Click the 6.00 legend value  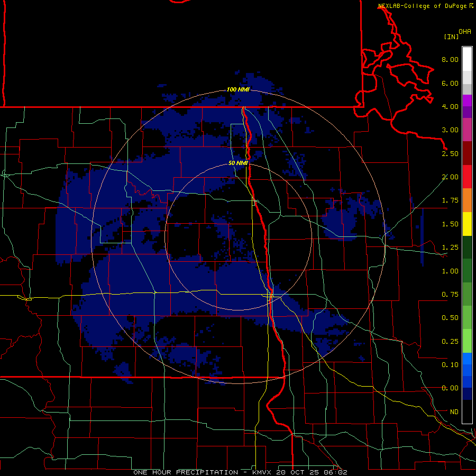pyautogui.click(x=450, y=83)
